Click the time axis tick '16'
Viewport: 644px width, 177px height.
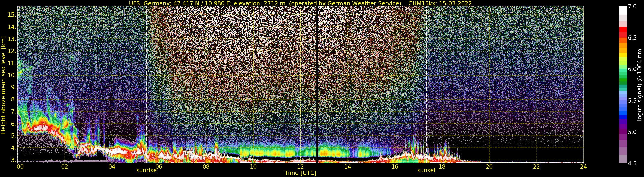click(x=395, y=167)
